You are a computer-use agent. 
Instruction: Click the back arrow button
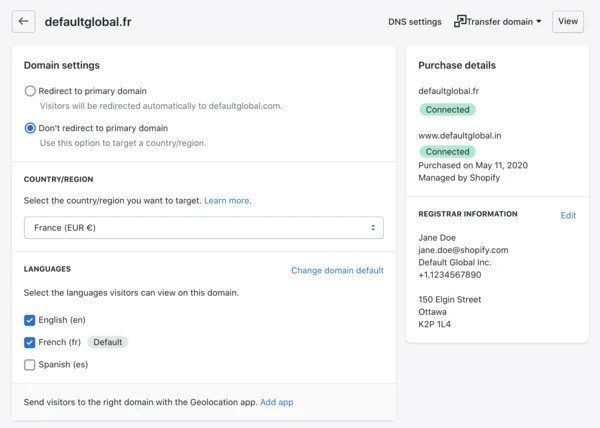[23, 21]
